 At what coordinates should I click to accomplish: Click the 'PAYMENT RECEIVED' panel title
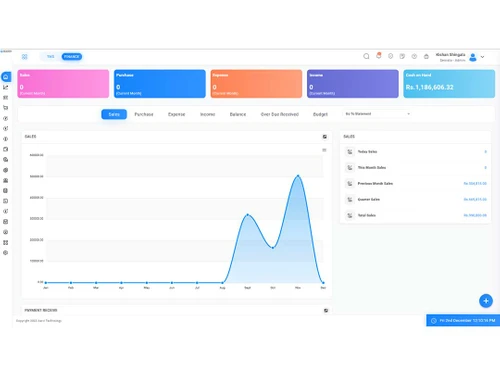pos(41,310)
